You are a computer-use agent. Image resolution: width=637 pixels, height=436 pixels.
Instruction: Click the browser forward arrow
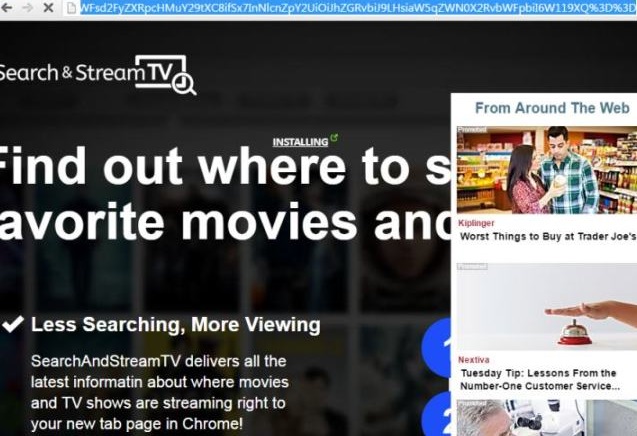27,7
